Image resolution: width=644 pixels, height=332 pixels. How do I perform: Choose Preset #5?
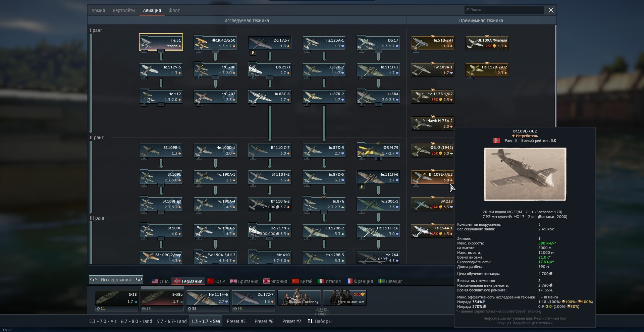[x=236, y=321]
